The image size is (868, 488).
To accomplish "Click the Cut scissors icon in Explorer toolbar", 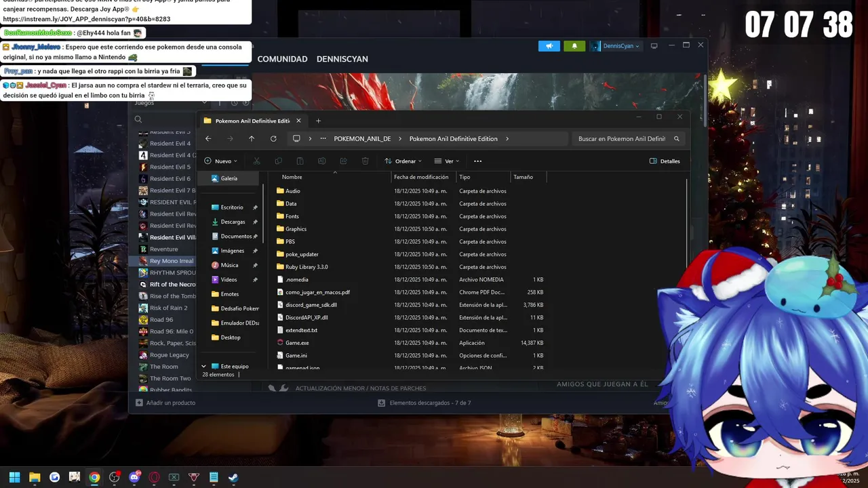I will (256, 161).
